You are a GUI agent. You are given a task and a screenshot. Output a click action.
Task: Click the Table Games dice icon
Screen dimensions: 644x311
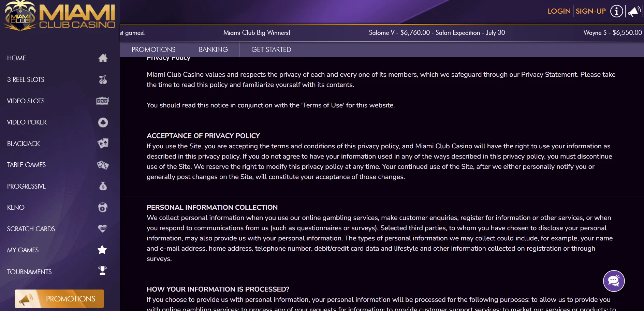click(103, 165)
